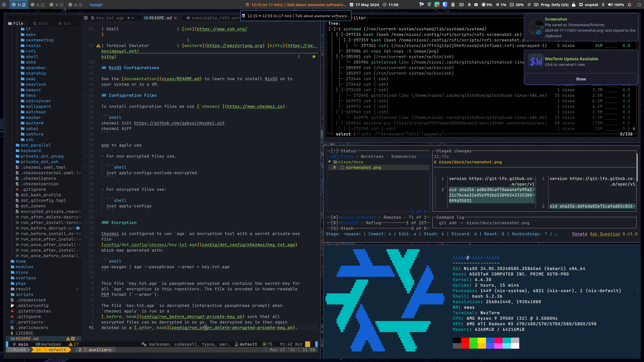Click the filter field in the process panel
644x362 pixels.
pyautogui.click(x=358, y=18)
